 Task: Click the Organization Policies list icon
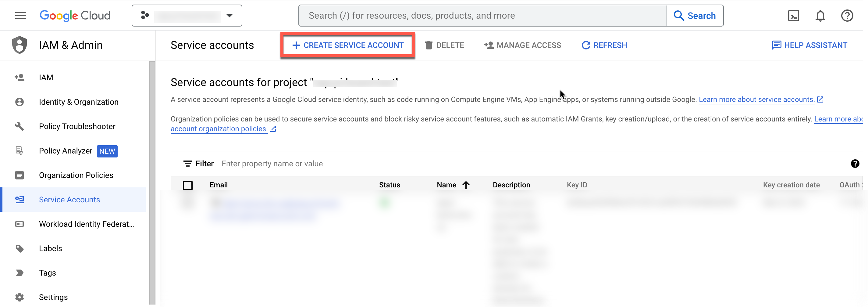[20, 175]
